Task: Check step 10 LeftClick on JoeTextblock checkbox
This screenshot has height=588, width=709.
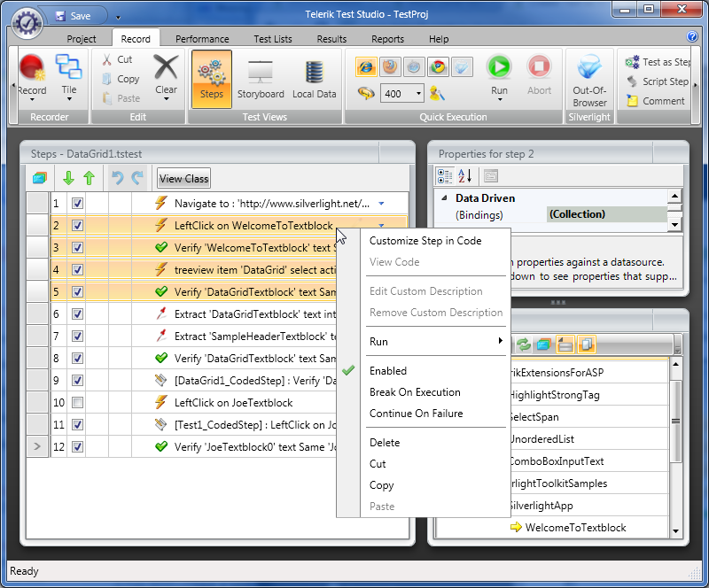Action: pos(77,403)
